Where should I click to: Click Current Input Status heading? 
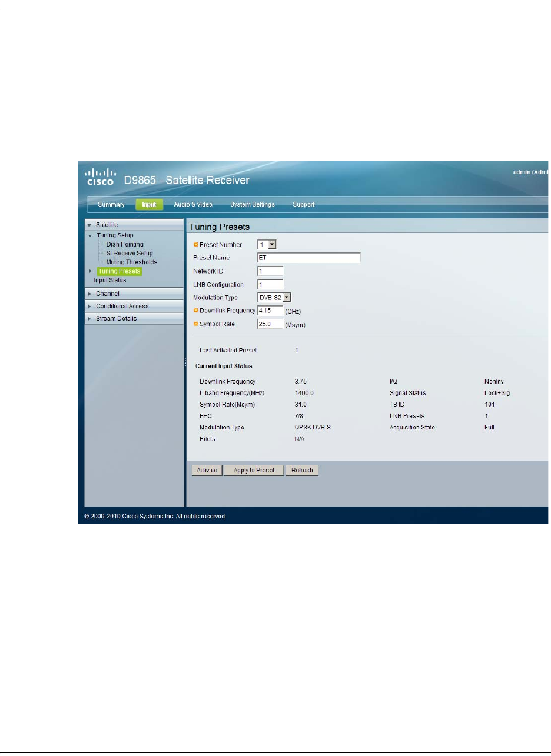click(x=224, y=366)
